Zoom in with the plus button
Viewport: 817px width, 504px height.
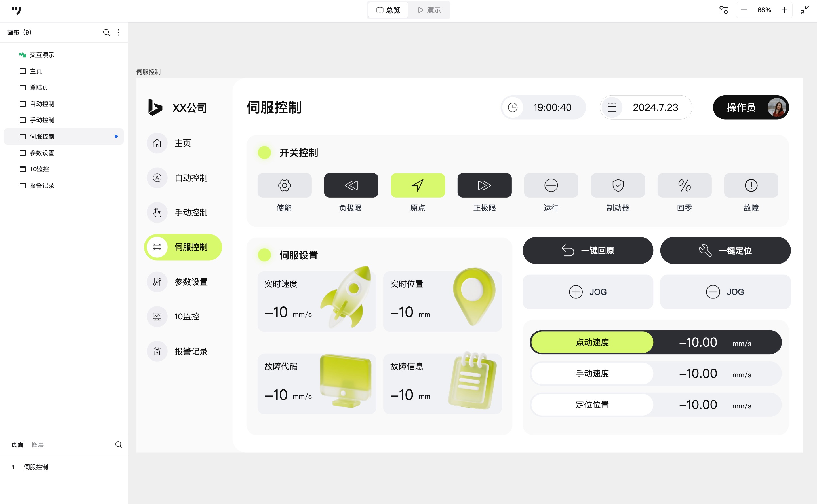pyautogui.click(x=785, y=10)
